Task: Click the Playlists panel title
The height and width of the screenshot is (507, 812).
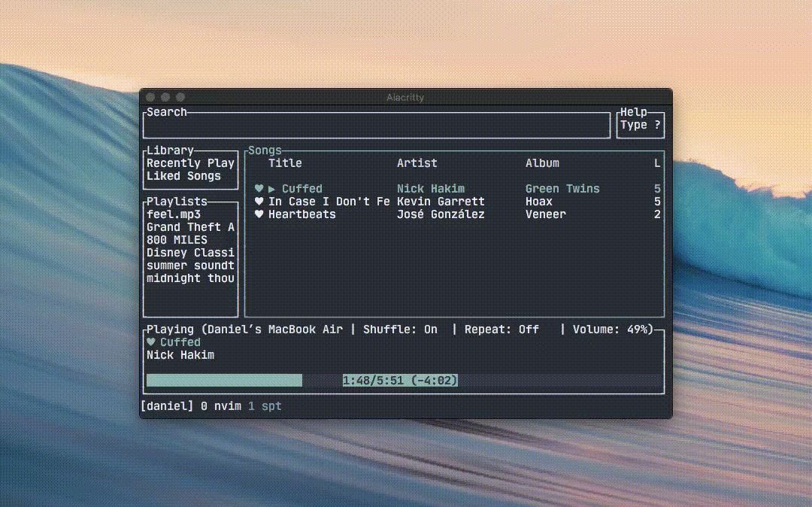Action: (x=177, y=202)
